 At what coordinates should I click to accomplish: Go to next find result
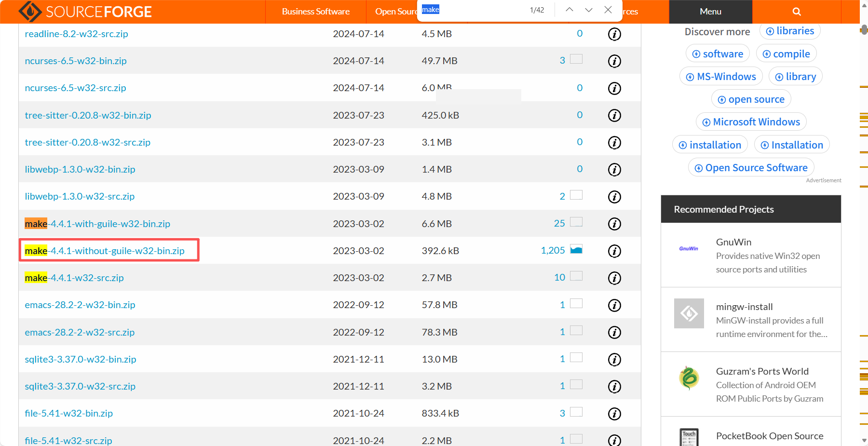click(x=589, y=10)
